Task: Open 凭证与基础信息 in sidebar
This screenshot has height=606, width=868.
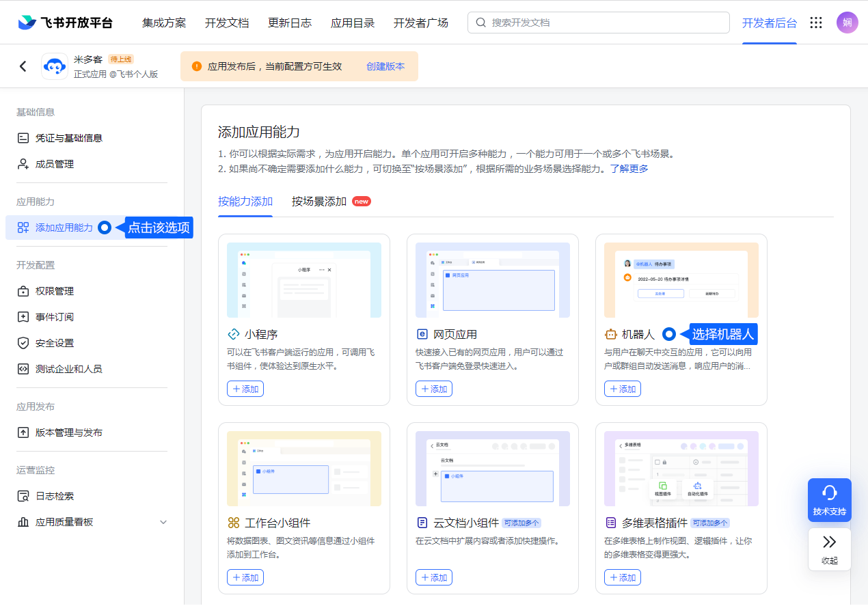Action: pos(68,138)
